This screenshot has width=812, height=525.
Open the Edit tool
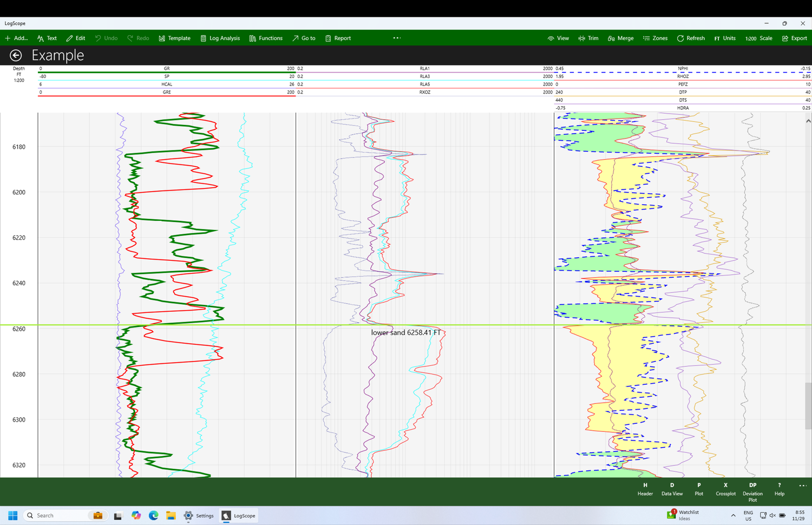point(76,38)
